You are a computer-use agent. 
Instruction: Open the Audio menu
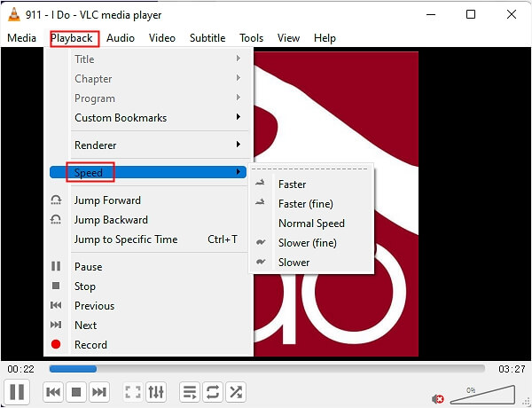coord(121,37)
